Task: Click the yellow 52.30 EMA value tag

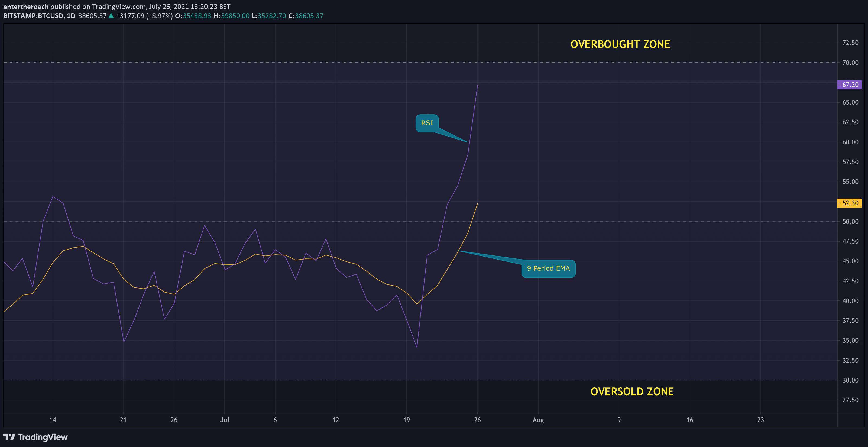Action: point(850,203)
